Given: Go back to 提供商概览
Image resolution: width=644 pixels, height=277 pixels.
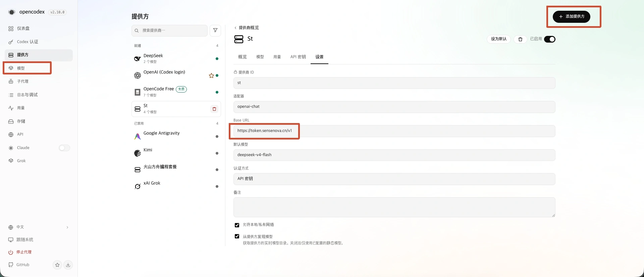Looking at the screenshot, I should tap(247, 28).
